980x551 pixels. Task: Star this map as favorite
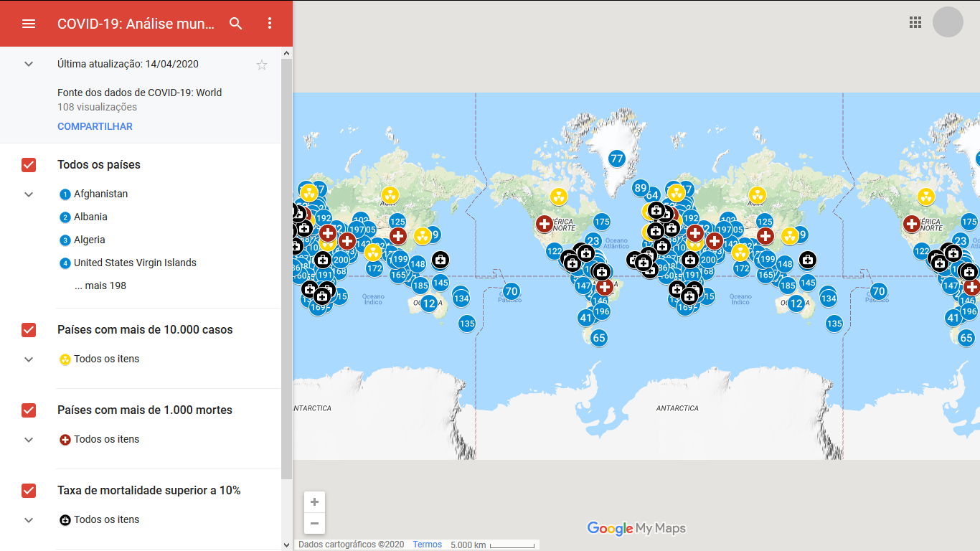coord(262,65)
